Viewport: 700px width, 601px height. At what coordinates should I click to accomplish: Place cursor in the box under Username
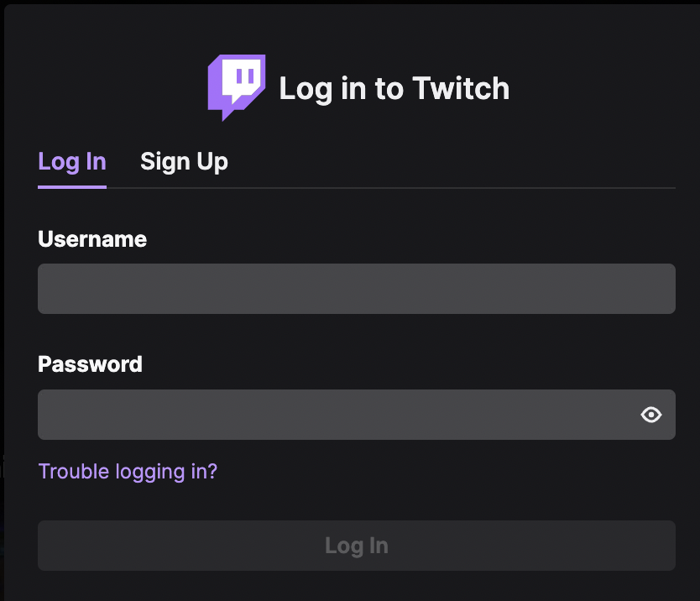click(356, 289)
